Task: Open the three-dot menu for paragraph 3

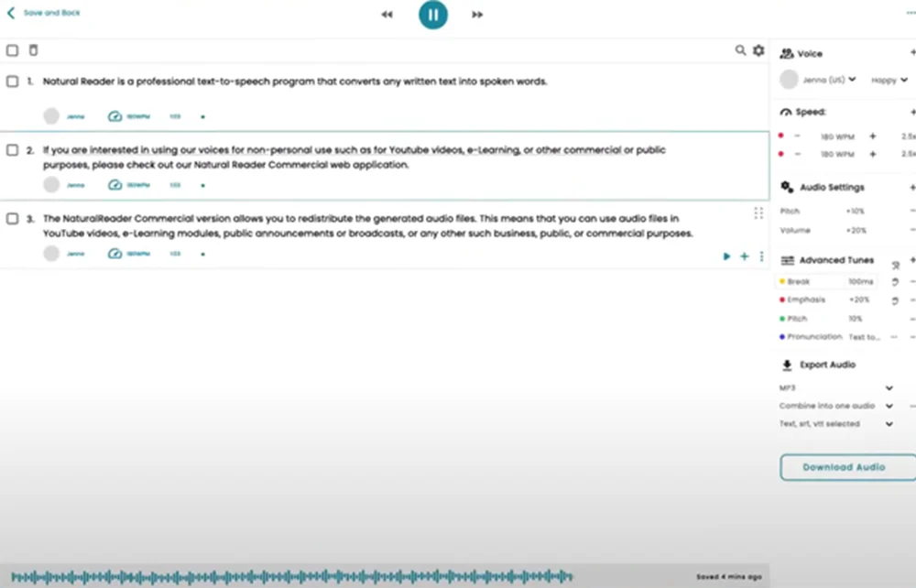Action: tap(761, 256)
